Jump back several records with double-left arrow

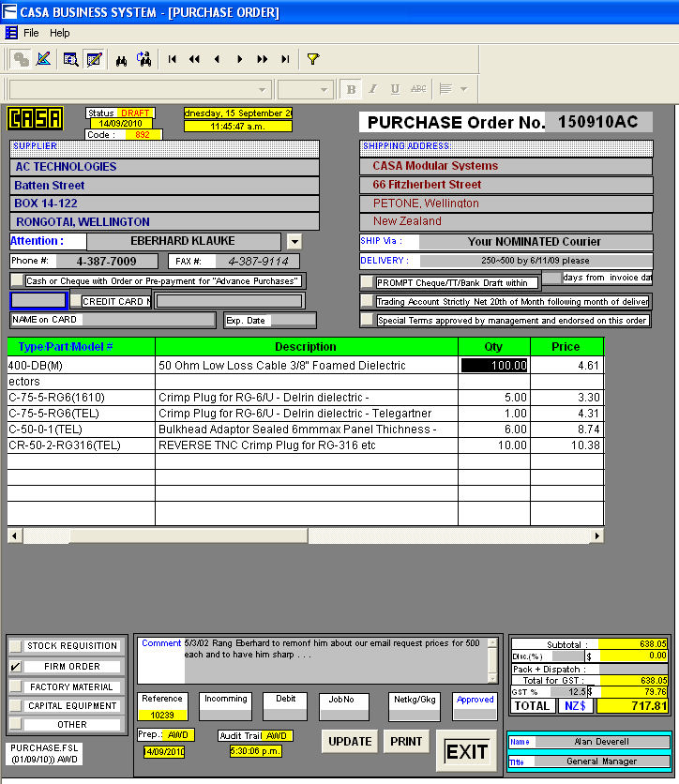[x=194, y=59]
